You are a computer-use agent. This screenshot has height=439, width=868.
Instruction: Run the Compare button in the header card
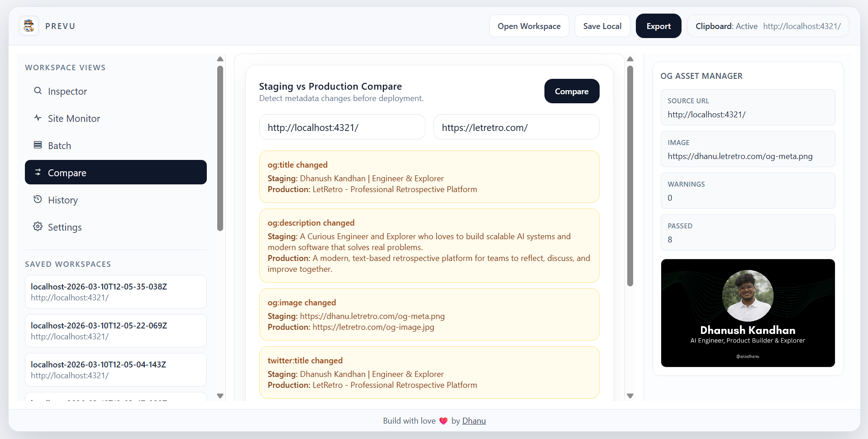pos(572,91)
